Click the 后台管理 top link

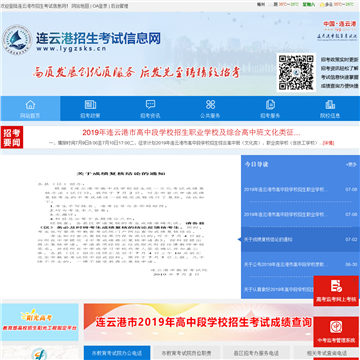(x=119, y=6)
